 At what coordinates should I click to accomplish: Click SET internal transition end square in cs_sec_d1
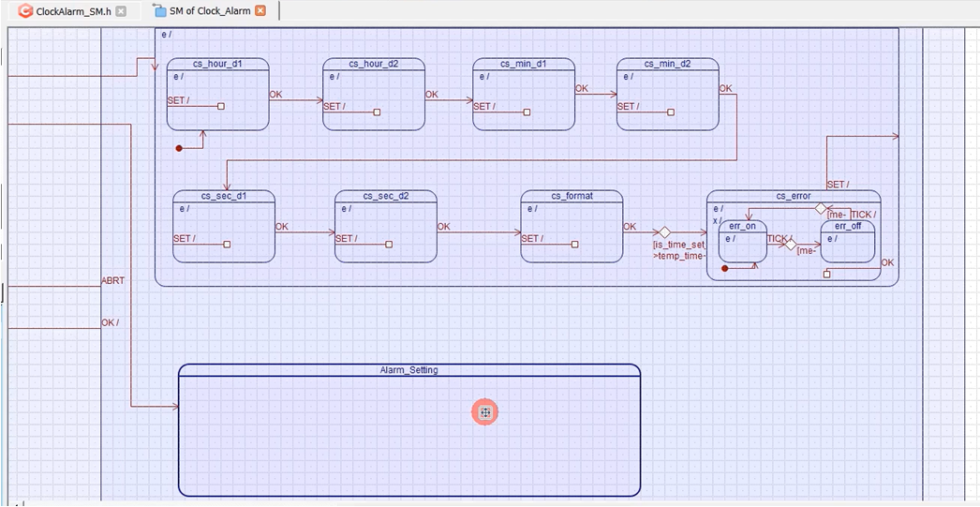point(227,245)
